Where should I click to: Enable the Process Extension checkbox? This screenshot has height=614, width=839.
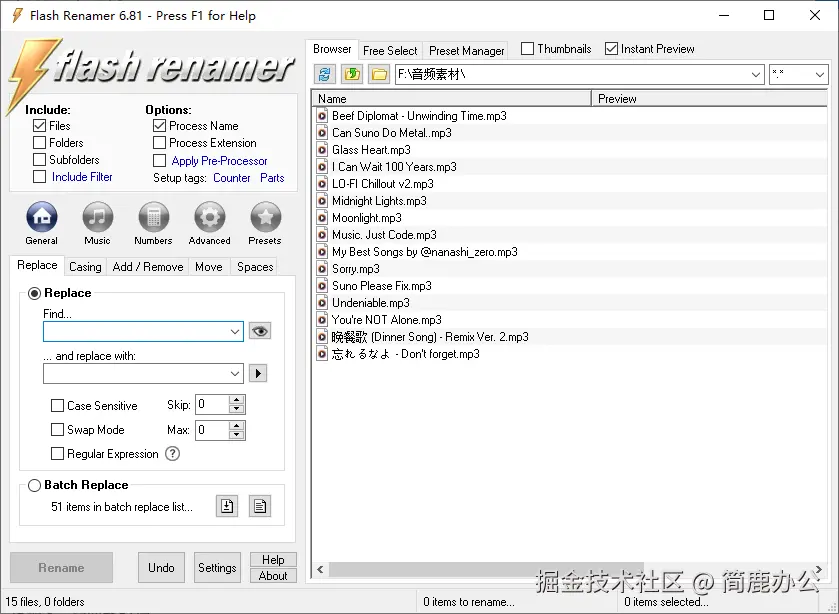[159, 143]
